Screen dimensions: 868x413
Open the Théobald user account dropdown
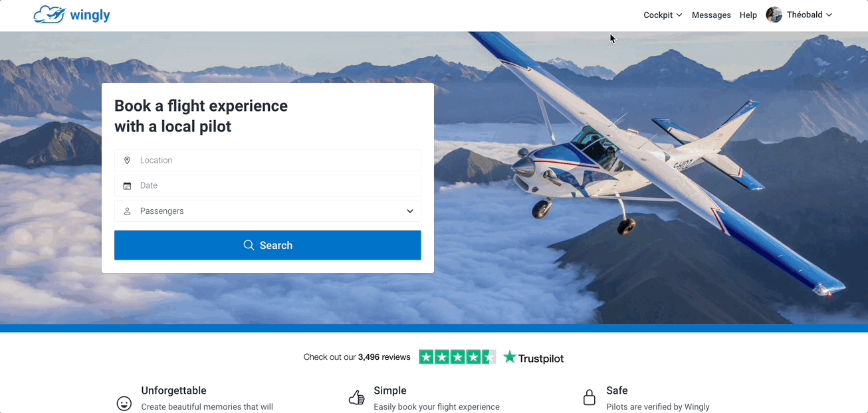[809, 15]
